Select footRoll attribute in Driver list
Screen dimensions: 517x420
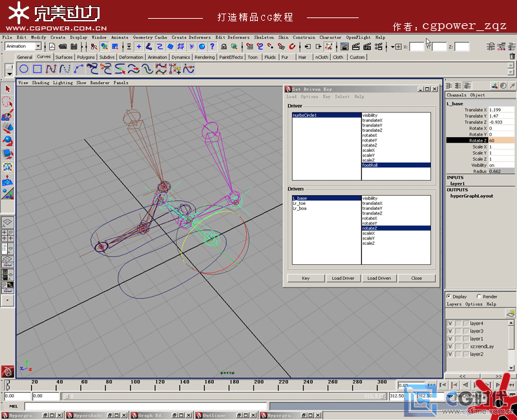click(x=396, y=165)
